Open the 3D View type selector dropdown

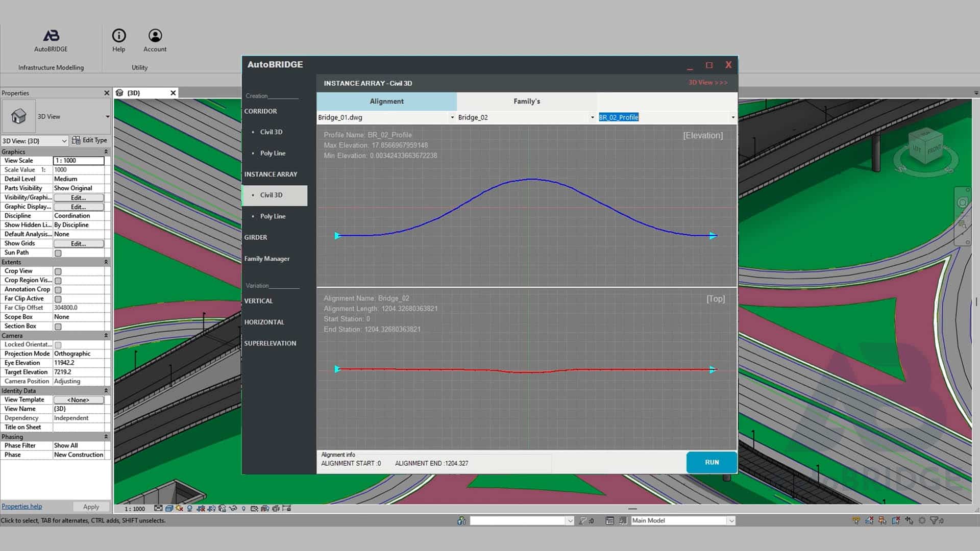point(108,116)
